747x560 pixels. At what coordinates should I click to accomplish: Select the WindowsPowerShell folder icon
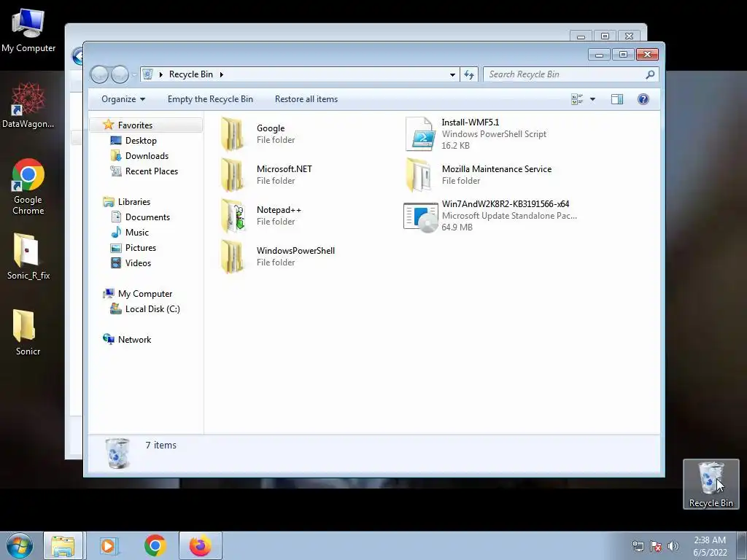233,257
